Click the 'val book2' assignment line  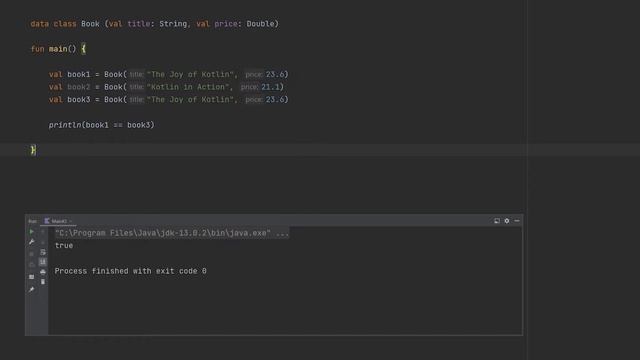pyautogui.click(x=166, y=87)
